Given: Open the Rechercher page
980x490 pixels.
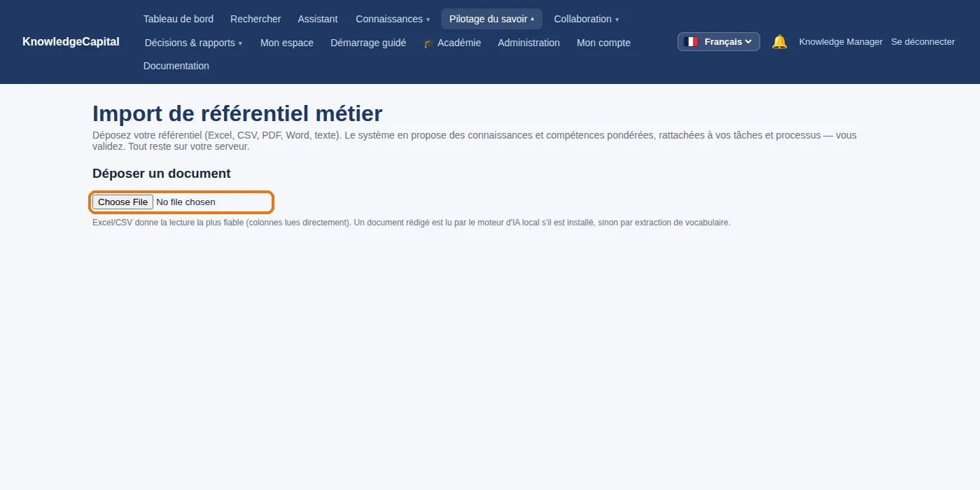Looking at the screenshot, I should tap(255, 19).
